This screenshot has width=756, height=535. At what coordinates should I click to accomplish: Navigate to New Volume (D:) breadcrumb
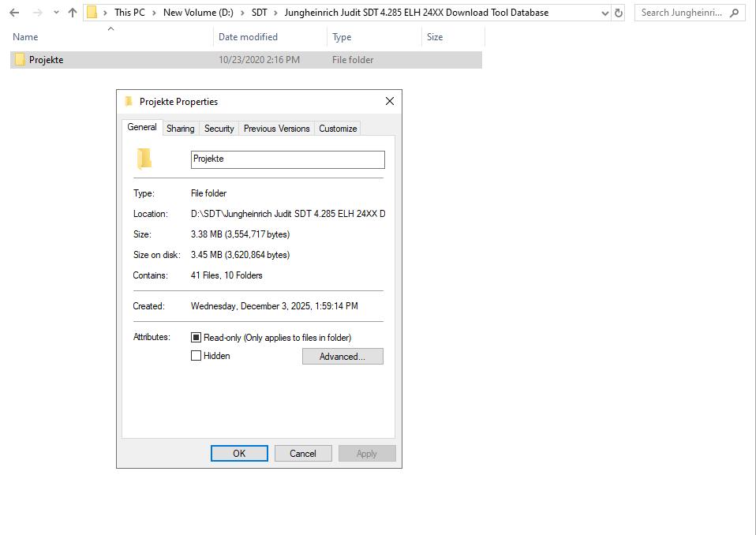(x=198, y=13)
